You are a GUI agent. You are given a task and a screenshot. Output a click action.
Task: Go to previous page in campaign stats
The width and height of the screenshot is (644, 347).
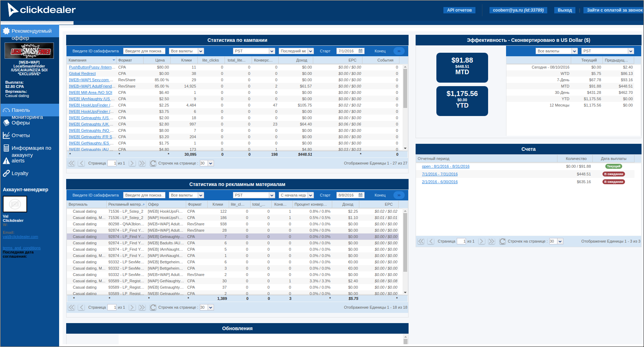point(81,163)
